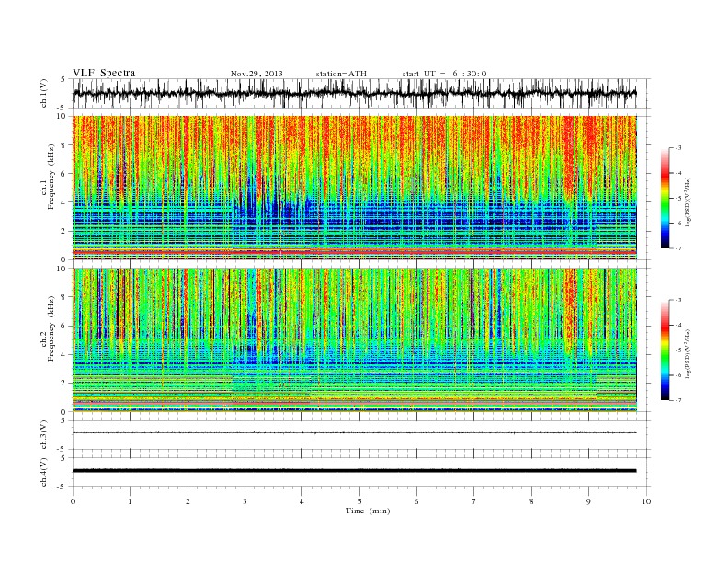This screenshot has width=728, height=563.
Task: Click the log(PSD) label beside ch.2 colorbar
Action: tap(688, 353)
